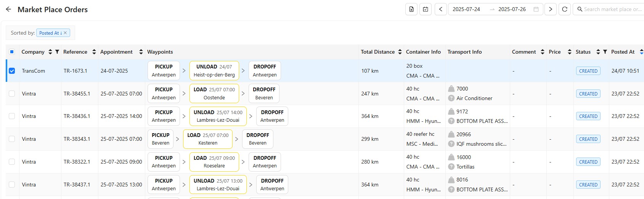Remove the Posted At sort tag
644x199 pixels.
coord(65,33)
